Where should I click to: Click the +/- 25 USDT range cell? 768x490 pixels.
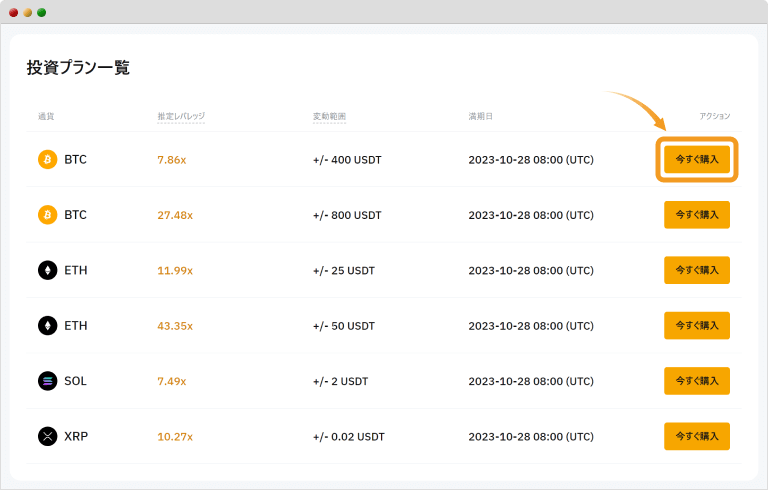(343, 270)
